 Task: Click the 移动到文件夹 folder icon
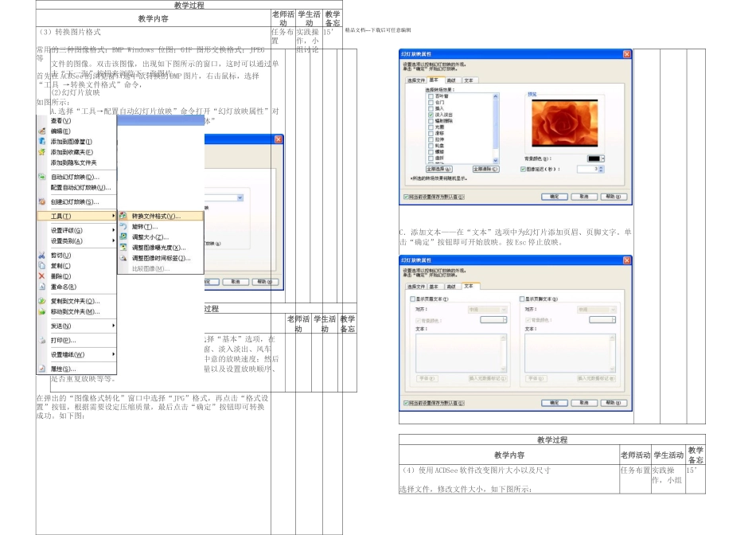click(42, 311)
